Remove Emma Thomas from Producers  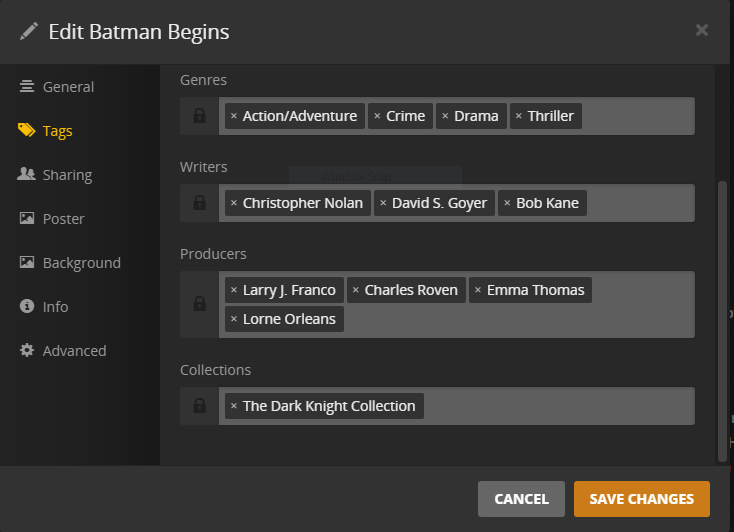coord(478,290)
